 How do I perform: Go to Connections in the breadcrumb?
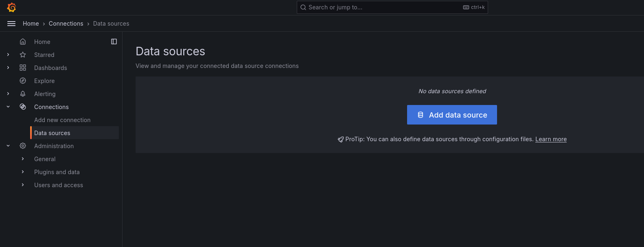coord(66,24)
